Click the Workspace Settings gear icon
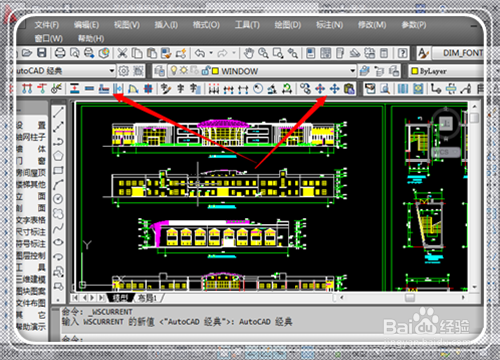The image size is (500, 360). (x=124, y=71)
